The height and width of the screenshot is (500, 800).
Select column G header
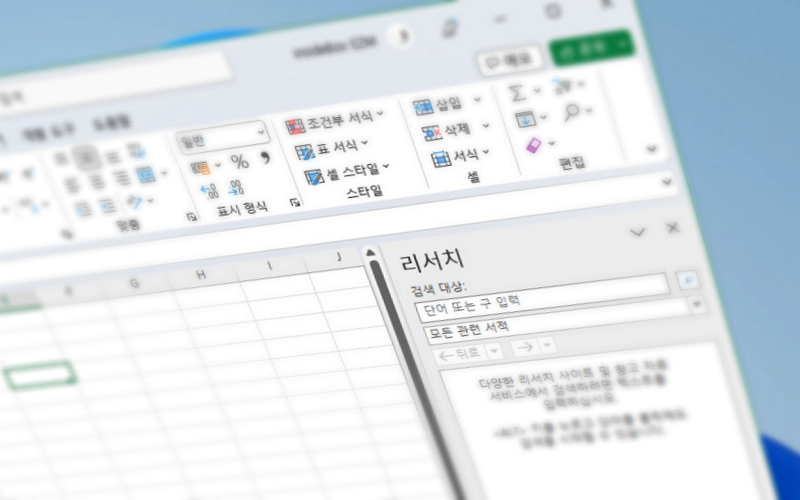tap(134, 283)
